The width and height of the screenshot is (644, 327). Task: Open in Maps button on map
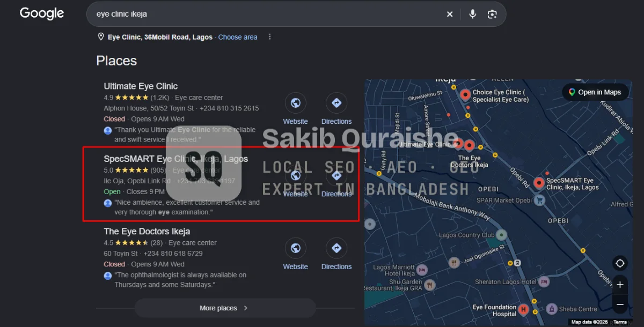click(595, 92)
